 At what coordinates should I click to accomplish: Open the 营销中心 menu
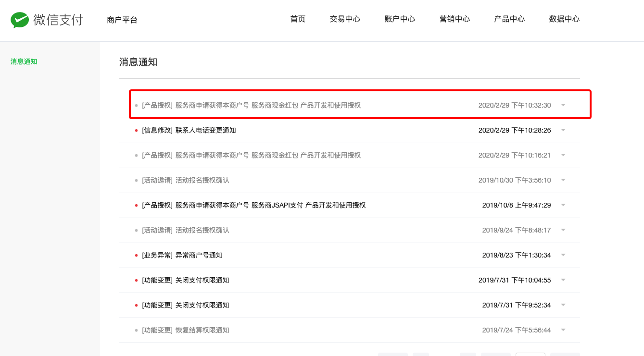[455, 19]
